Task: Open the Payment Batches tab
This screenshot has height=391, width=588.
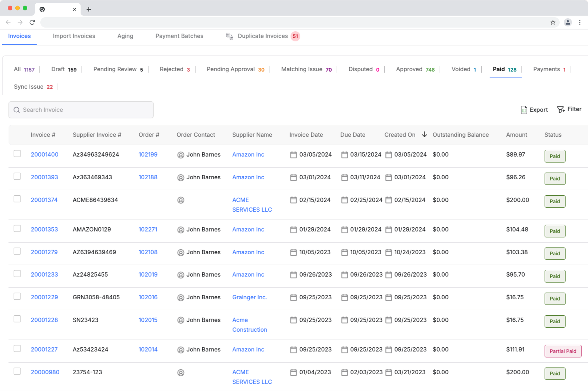Action: click(179, 36)
